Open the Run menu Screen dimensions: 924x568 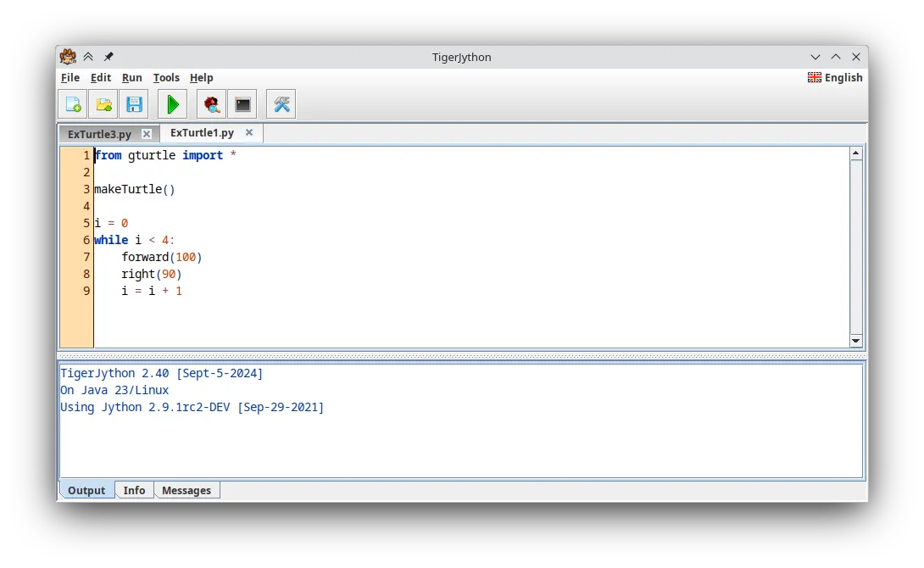pos(131,77)
